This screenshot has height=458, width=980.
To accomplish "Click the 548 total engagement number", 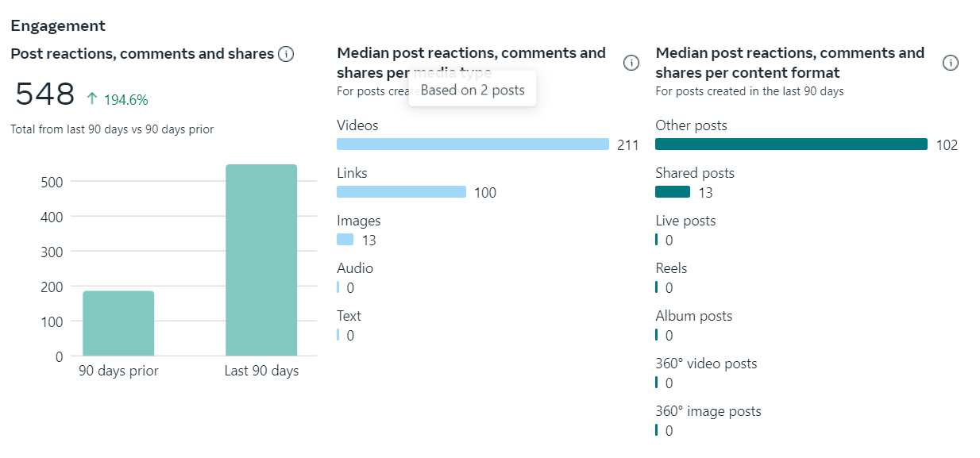I will pyautogui.click(x=45, y=94).
